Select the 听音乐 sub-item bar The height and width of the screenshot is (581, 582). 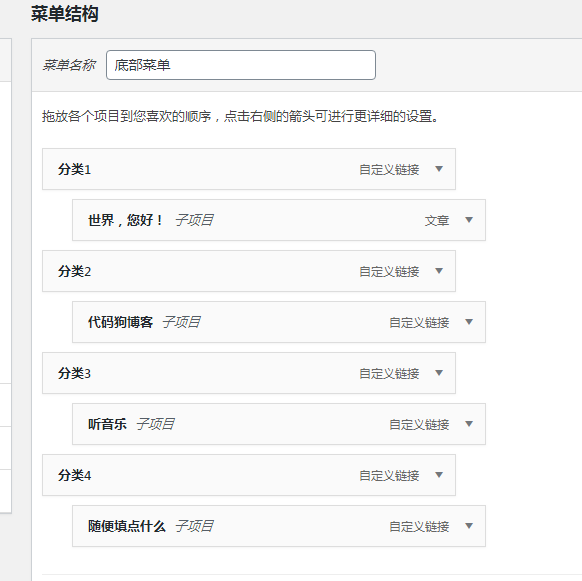(x=279, y=424)
